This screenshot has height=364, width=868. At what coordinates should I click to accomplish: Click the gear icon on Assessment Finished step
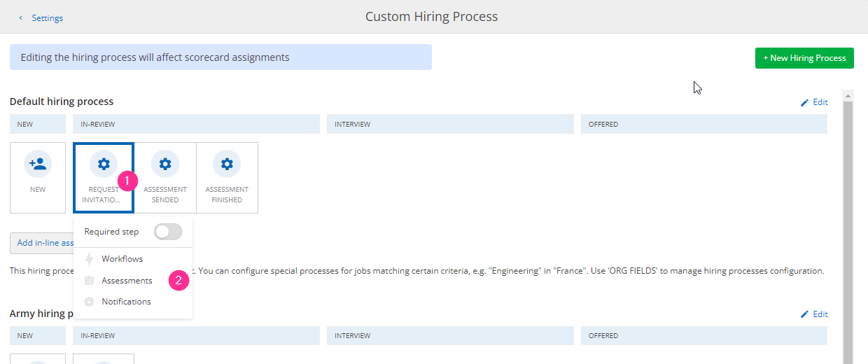coord(227,164)
